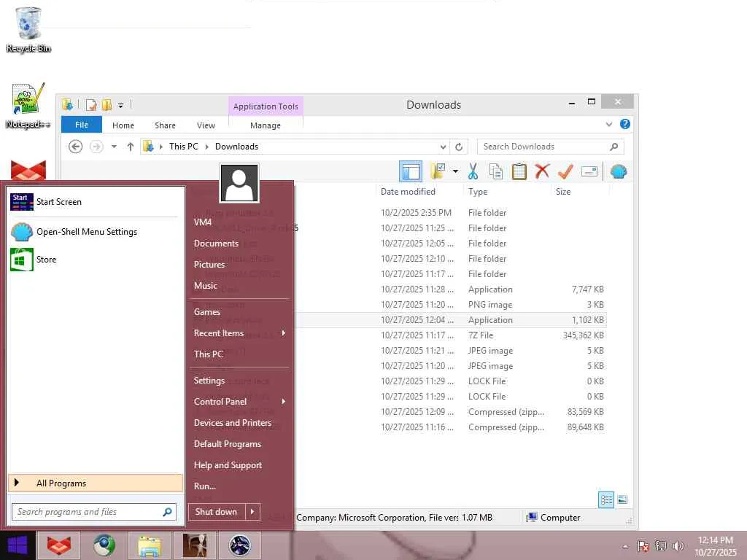The width and height of the screenshot is (747, 560).
Task: Click the Email envelope toolbar icon
Action: (589, 171)
